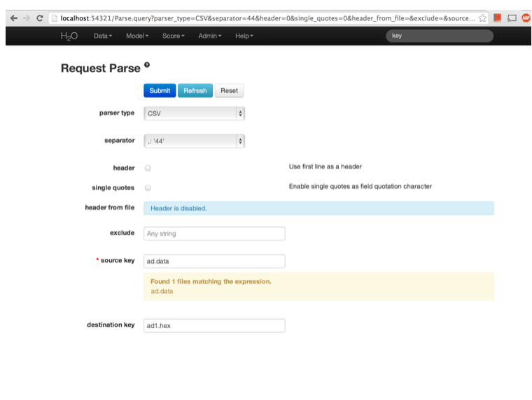The height and width of the screenshot is (400, 532).
Task: Click the browser forward arrow
Action: [26, 18]
